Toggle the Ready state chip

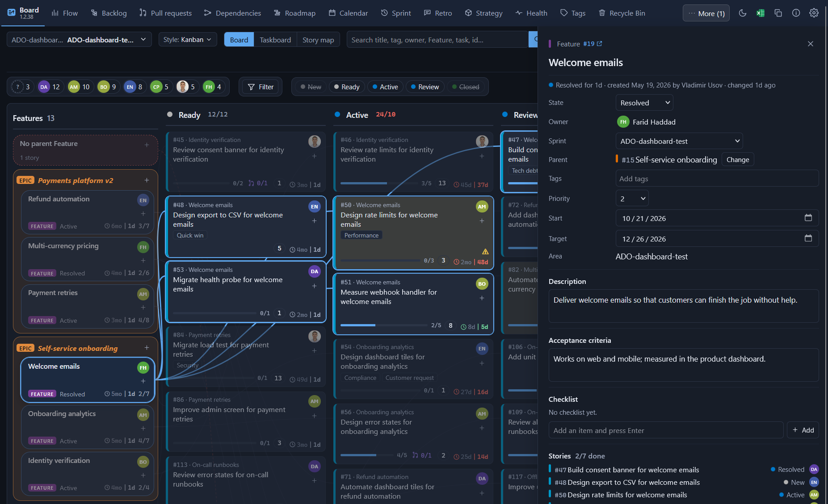[347, 87]
